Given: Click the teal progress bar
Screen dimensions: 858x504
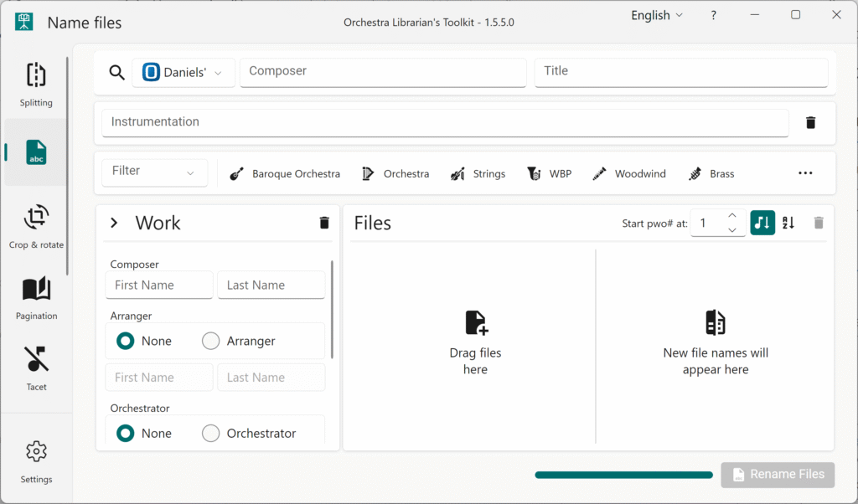Looking at the screenshot, I should tap(623, 475).
